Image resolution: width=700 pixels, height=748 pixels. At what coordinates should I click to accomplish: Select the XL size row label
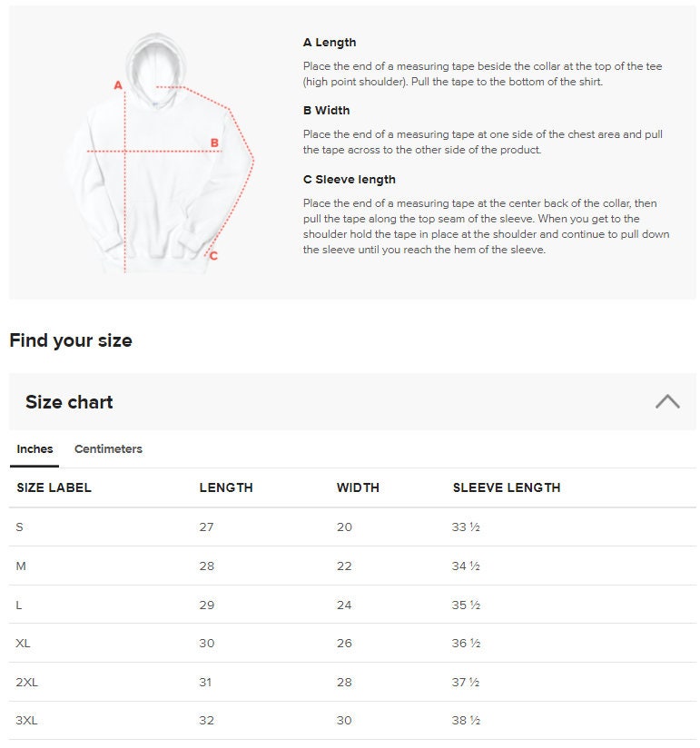[23, 643]
